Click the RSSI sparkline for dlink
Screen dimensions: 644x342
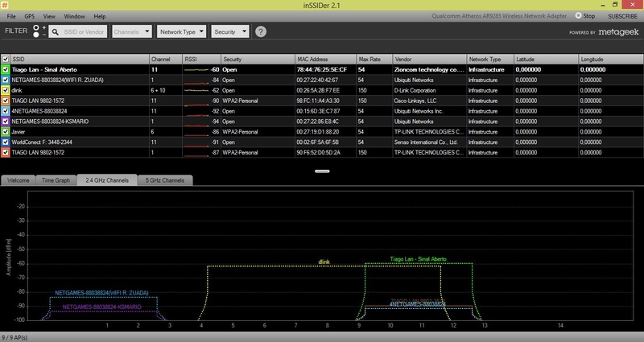[196, 90]
